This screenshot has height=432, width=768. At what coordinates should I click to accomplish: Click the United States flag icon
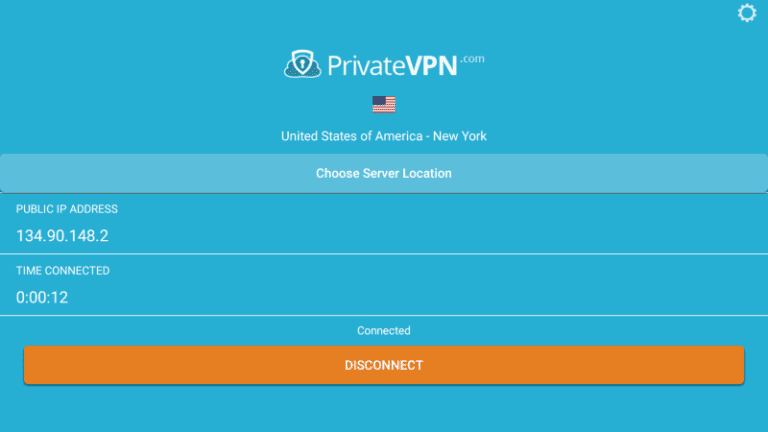click(x=384, y=104)
